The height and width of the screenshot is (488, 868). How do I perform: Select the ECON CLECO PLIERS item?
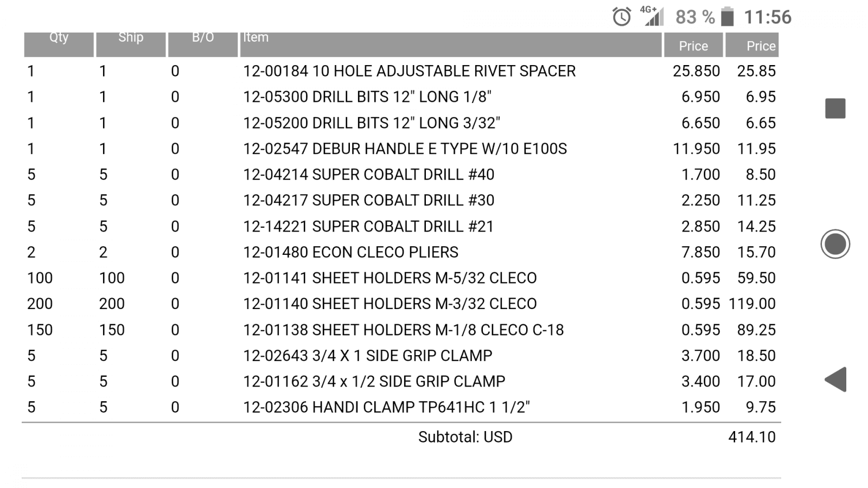click(350, 252)
